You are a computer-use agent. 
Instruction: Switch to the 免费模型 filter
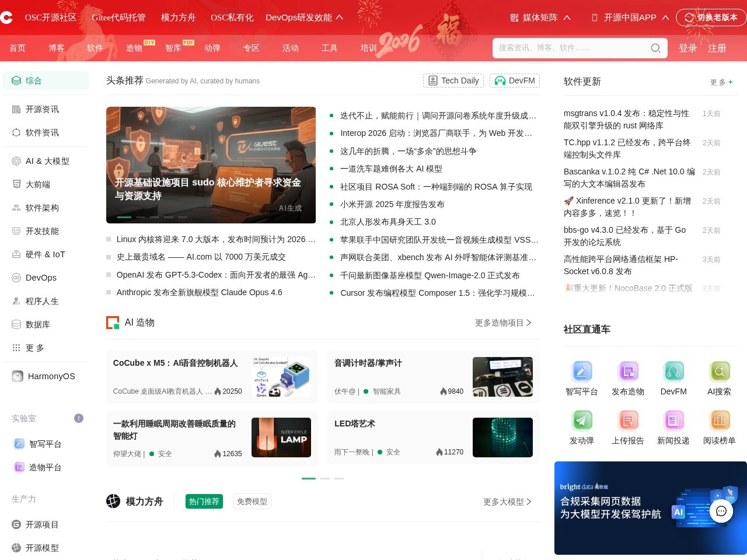tap(252, 501)
